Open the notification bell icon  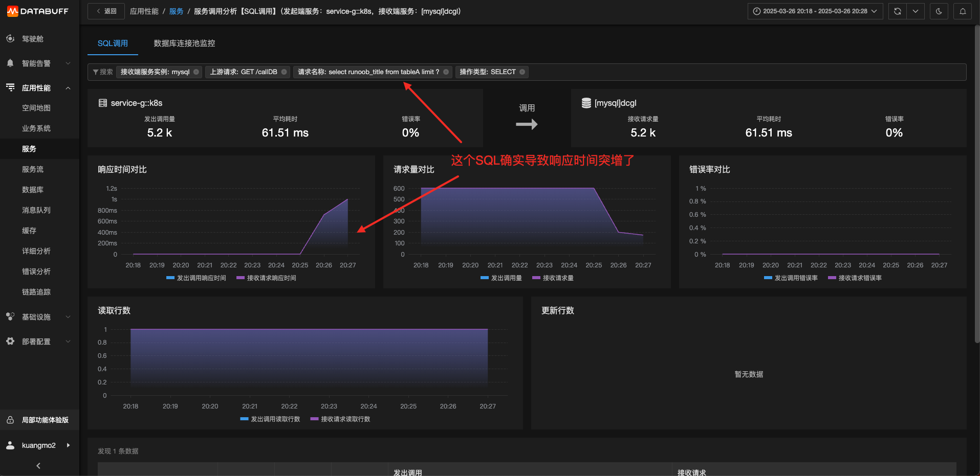click(x=963, y=11)
